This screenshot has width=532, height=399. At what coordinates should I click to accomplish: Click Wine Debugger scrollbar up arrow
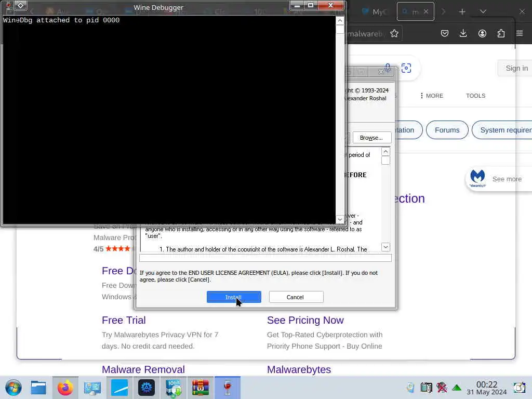tap(340, 21)
